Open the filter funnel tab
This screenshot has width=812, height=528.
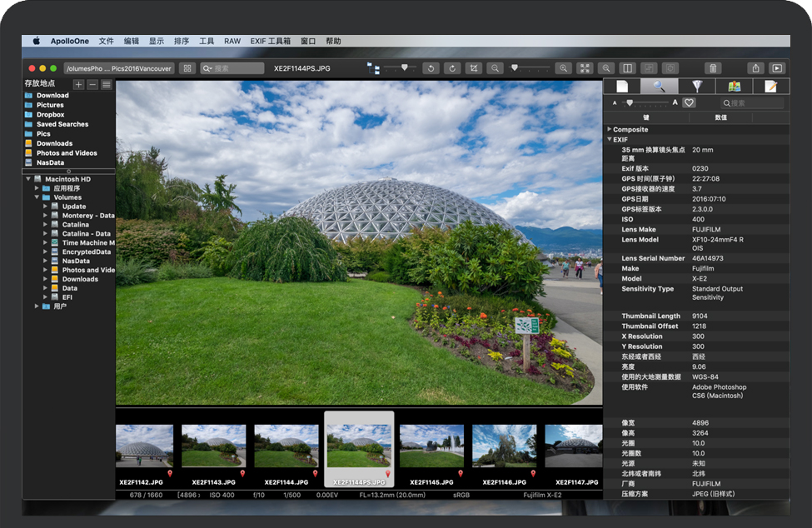click(x=697, y=86)
